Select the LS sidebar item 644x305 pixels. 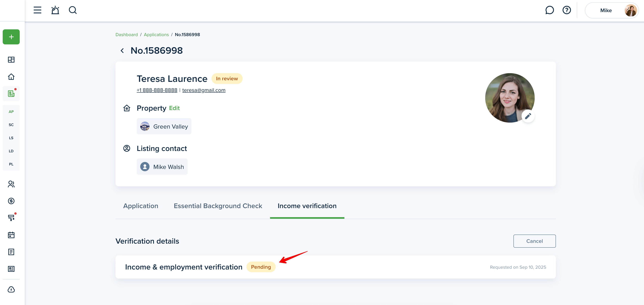tap(11, 138)
